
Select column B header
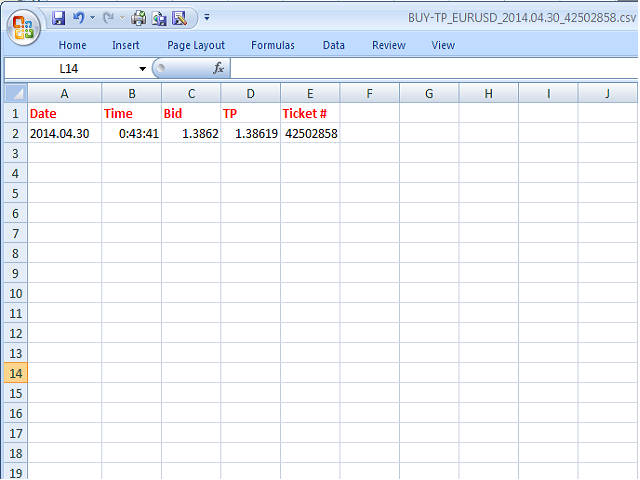(x=131, y=94)
